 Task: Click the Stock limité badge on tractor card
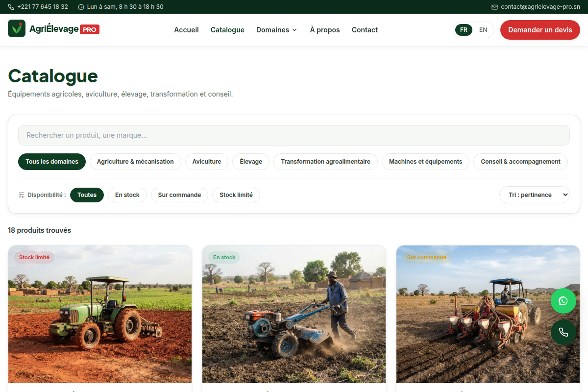(x=34, y=257)
